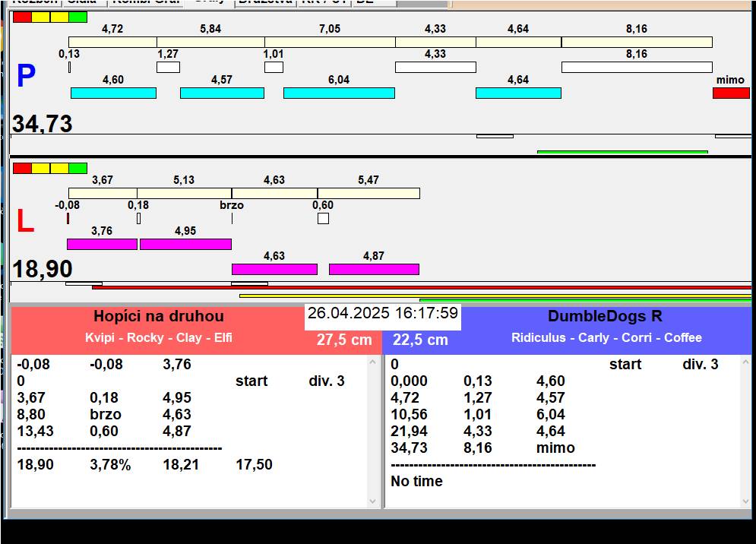This screenshot has width=756, height=544.
Task: Select the DumbleDogs R team header
Action: point(606,317)
